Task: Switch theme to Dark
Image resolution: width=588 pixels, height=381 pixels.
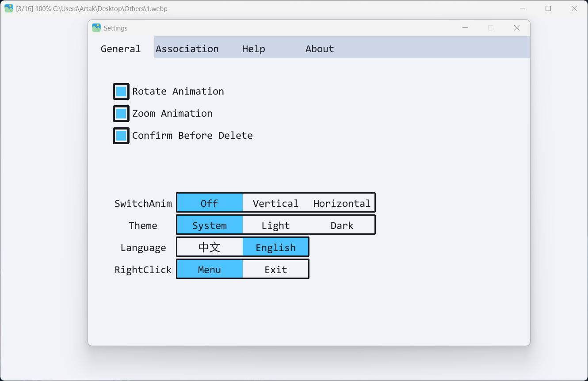Action: point(342,225)
